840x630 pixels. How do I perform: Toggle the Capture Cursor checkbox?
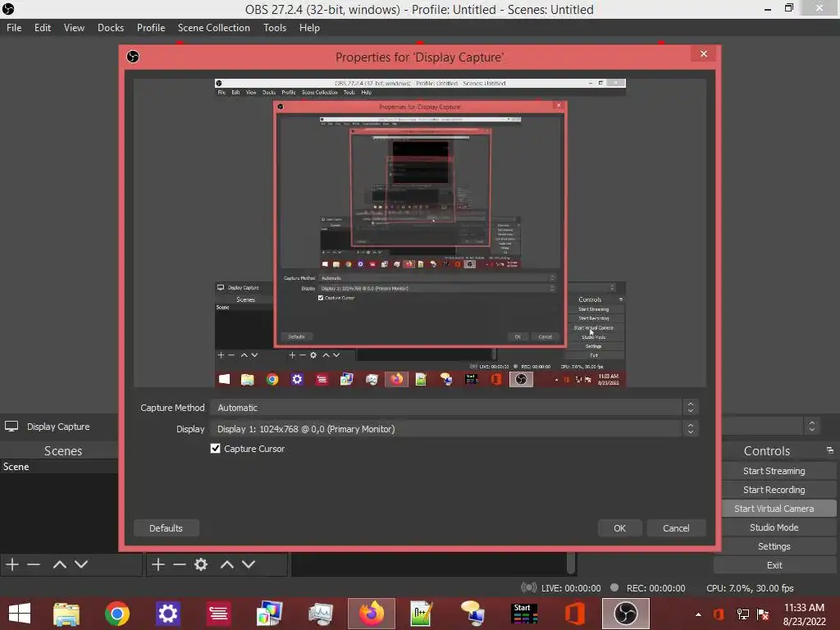[216, 449]
